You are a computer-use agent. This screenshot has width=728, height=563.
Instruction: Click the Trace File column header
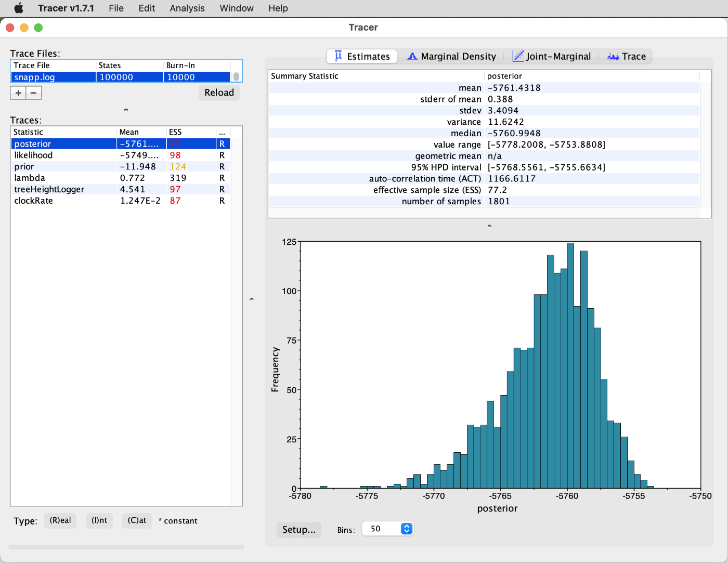pyautogui.click(x=53, y=66)
